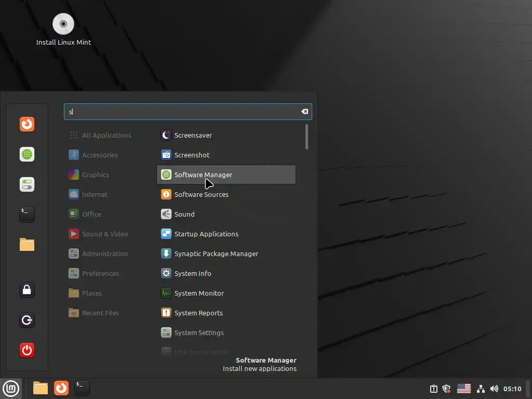Open Files folder in menu sidebar
The height and width of the screenshot is (399, 532).
coord(27,245)
